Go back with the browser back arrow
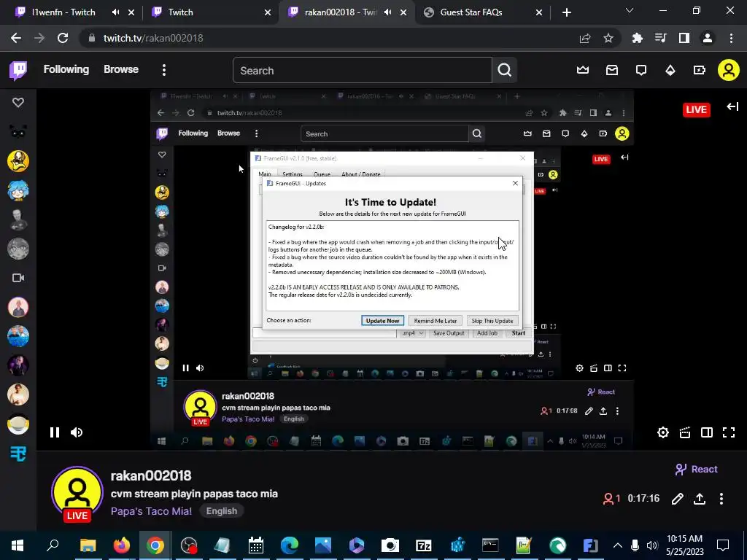 pos(16,38)
